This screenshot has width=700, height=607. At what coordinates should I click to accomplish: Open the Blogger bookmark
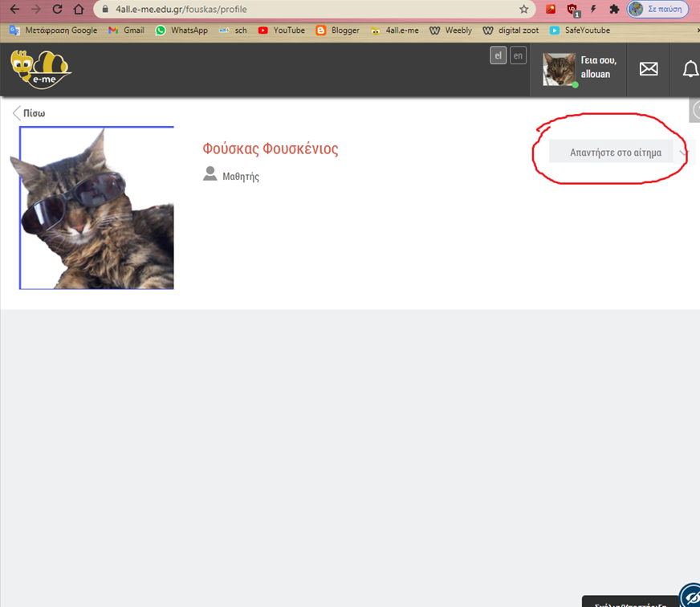point(337,30)
